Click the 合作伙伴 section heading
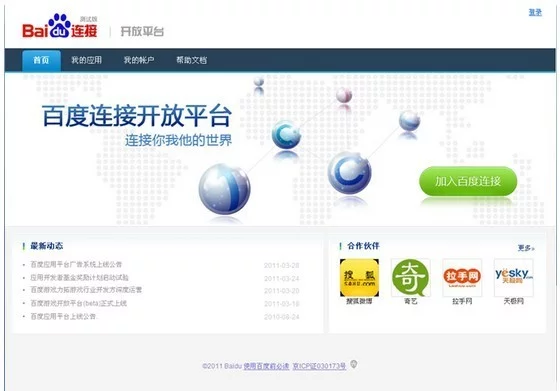This screenshot has width=560, height=391. coord(364,246)
